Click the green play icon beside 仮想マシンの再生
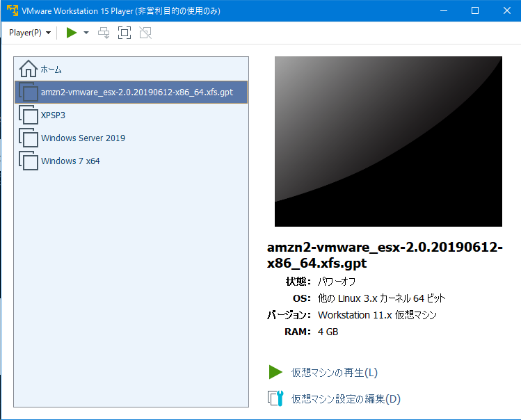Image resolution: width=521 pixels, height=420 pixels. click(275, 372)
